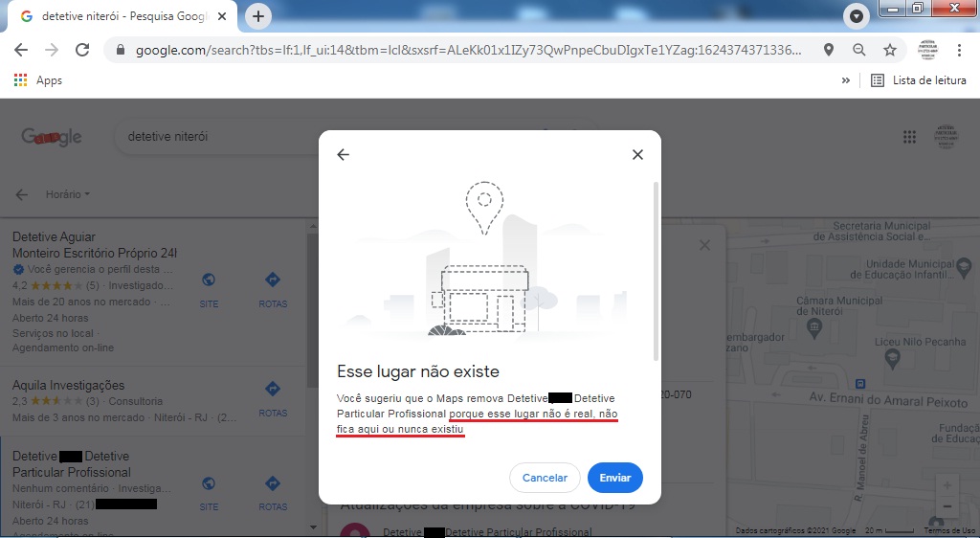Bookmark this page with the star
Viewport: 980px width, 538px height.
pyautogui.click(x=890, y=50)
